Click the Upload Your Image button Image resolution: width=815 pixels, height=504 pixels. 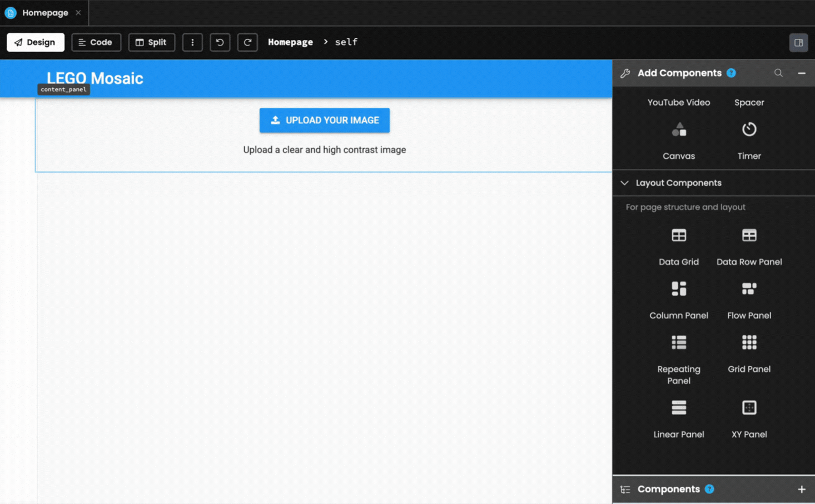pyautogui.click(x=324, y=120)
